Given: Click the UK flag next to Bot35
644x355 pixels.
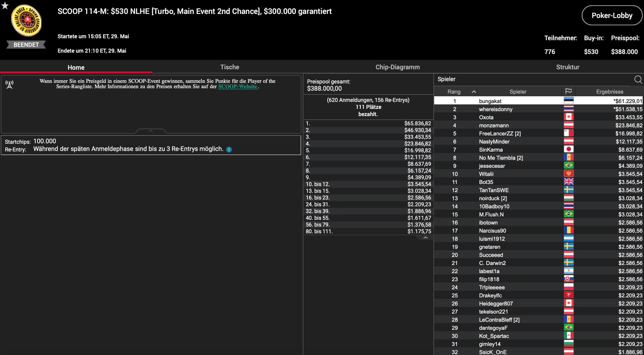Looking at the screenshot, I should pyautogui.click(x=569, y=182).
